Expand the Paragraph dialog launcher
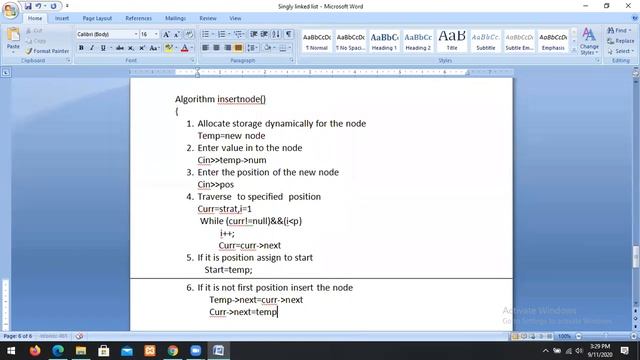This screenshot has width=640, height=360. pos(292,60)
